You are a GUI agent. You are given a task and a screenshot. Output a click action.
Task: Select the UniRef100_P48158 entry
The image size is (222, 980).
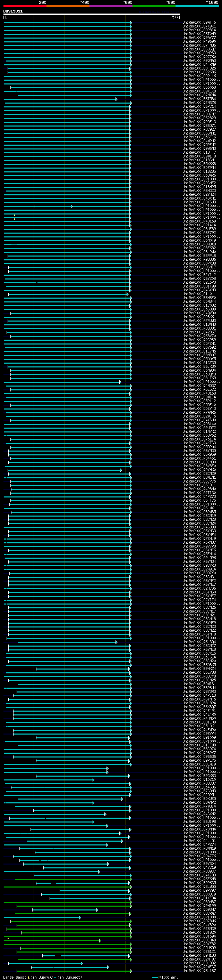click(x=199, y=393)
